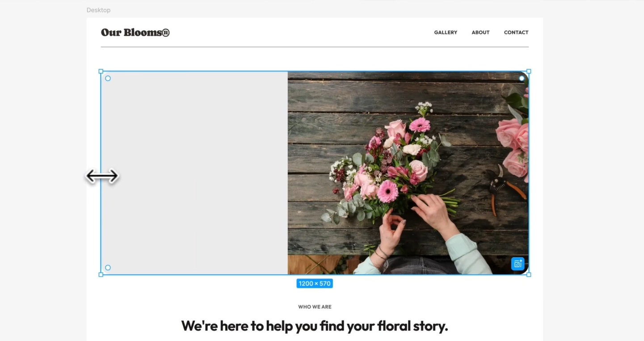Select the floral story headline text
Image resolution: width=644 pixels, height=341 pixels.
tap(315, 326)
